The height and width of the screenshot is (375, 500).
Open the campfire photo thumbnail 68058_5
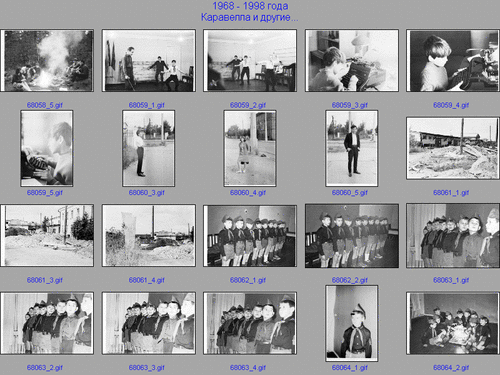(47, 60)
